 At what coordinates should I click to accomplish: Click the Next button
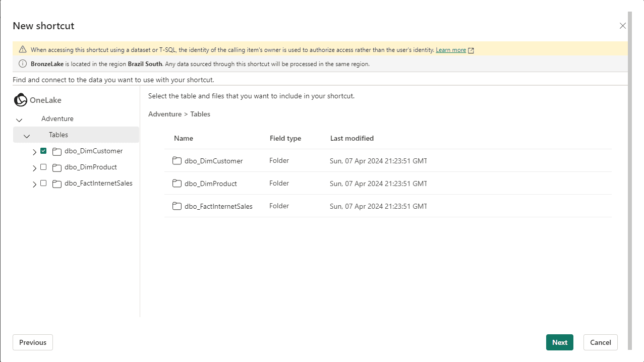click(560, 342)
